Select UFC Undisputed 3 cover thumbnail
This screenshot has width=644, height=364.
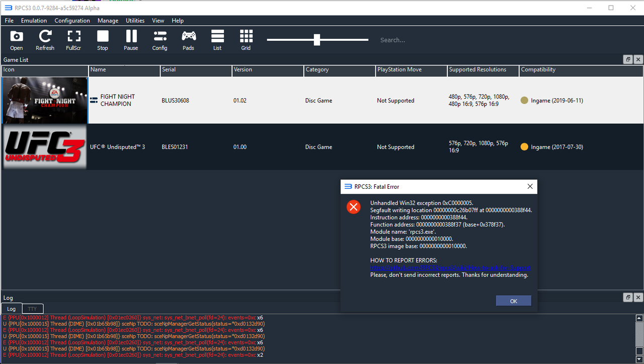[x=45, y=147]
